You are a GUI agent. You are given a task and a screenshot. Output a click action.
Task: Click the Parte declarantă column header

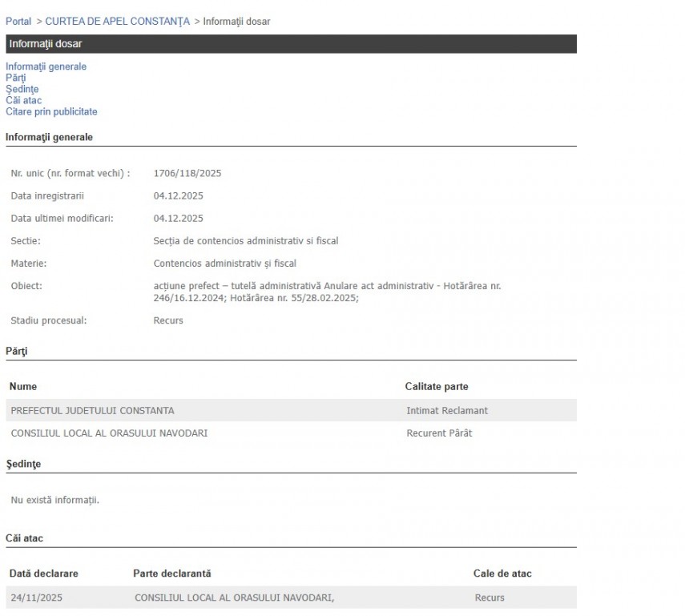[x=172, y=574]
